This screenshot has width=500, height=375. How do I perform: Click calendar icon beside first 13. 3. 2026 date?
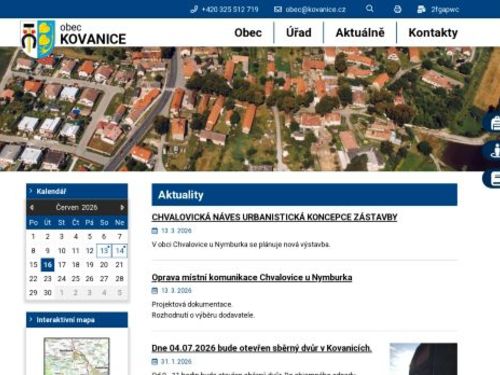(155, 231)
